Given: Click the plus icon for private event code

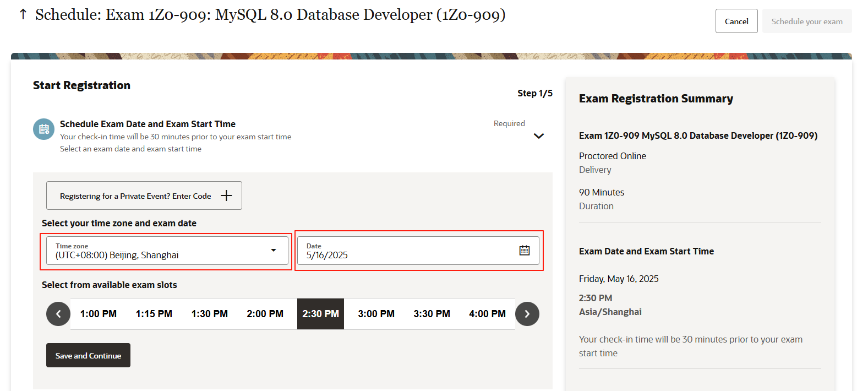Looking at the screenshot, I should (226, 196).
